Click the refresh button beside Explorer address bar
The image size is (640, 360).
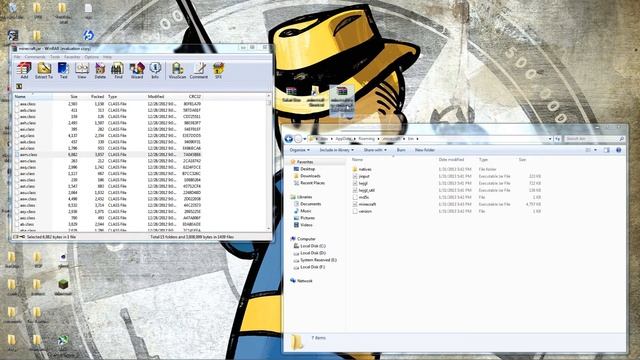pos(557,139)
